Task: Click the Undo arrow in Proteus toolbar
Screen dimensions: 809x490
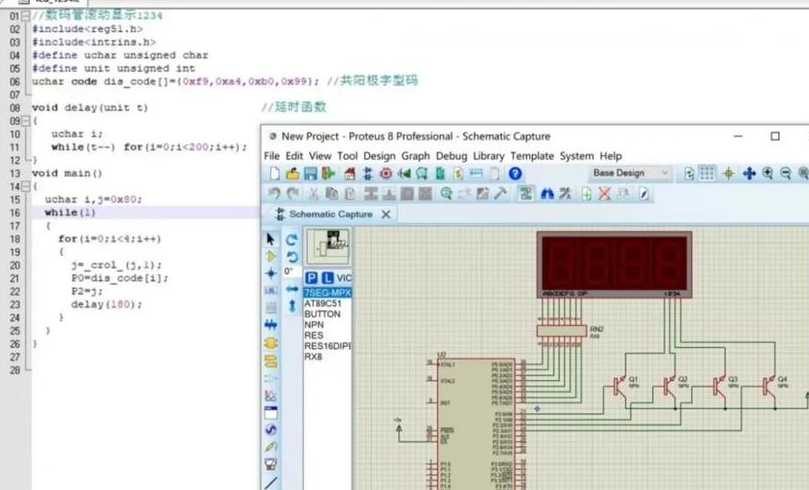Action: 274,194
